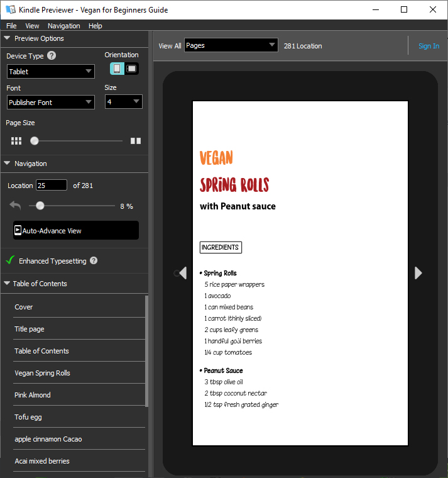Image resolution: width=448 pixels, height=478 pixels.
Task: Click the INGREDIENTS box on the page
Action: click(221, 247)
